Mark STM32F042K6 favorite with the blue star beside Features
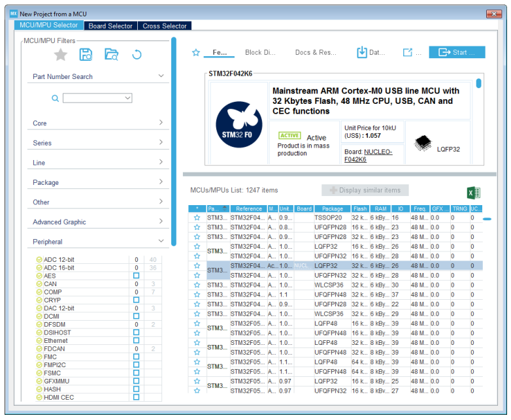 pos(196,52)
